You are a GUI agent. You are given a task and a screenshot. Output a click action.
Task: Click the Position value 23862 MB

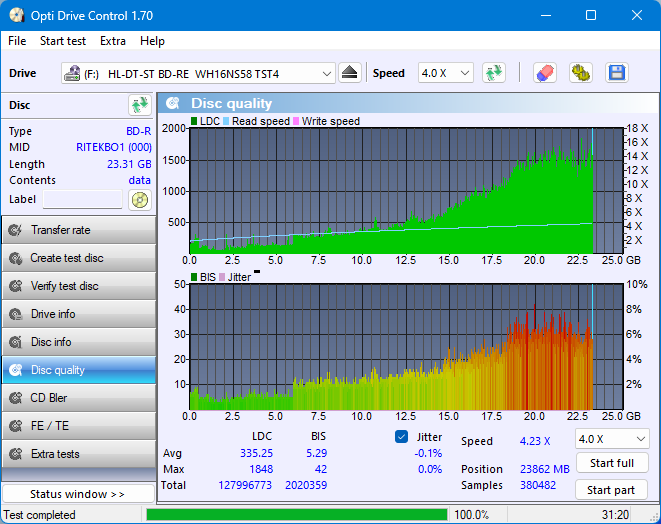[545, 469]
